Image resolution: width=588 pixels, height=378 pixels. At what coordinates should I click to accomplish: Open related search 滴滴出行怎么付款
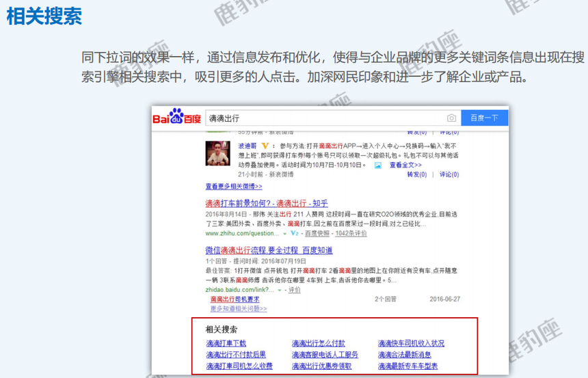point(319,343)
